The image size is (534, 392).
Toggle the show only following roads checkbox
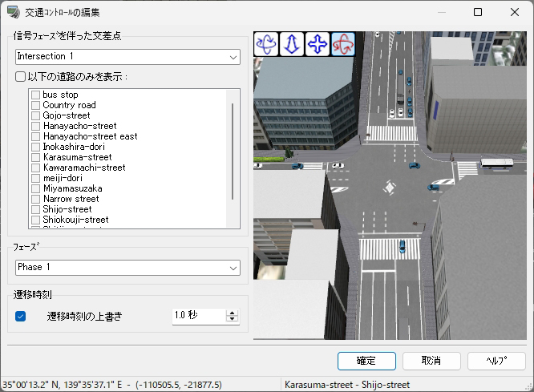[x=21, y=77]
